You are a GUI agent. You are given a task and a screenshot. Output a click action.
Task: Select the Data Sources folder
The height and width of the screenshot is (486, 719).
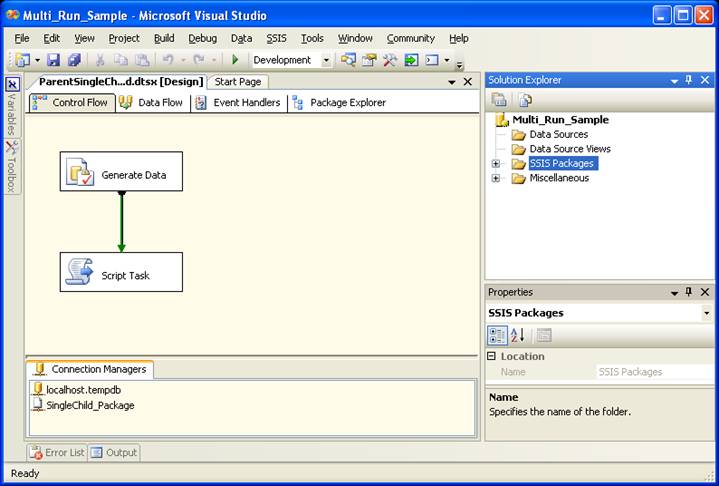(x=559, y=134)
